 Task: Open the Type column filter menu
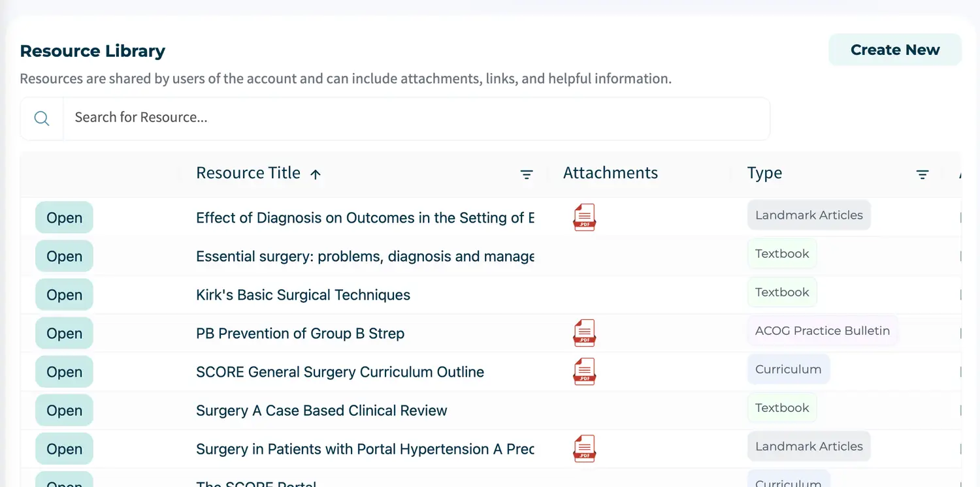coord(922,174)
